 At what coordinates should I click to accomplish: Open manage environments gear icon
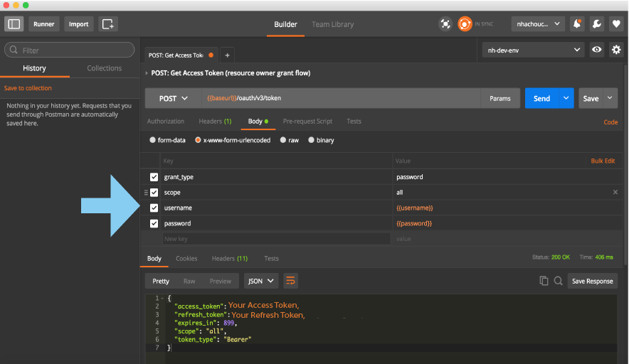click(x=615, y=50)
